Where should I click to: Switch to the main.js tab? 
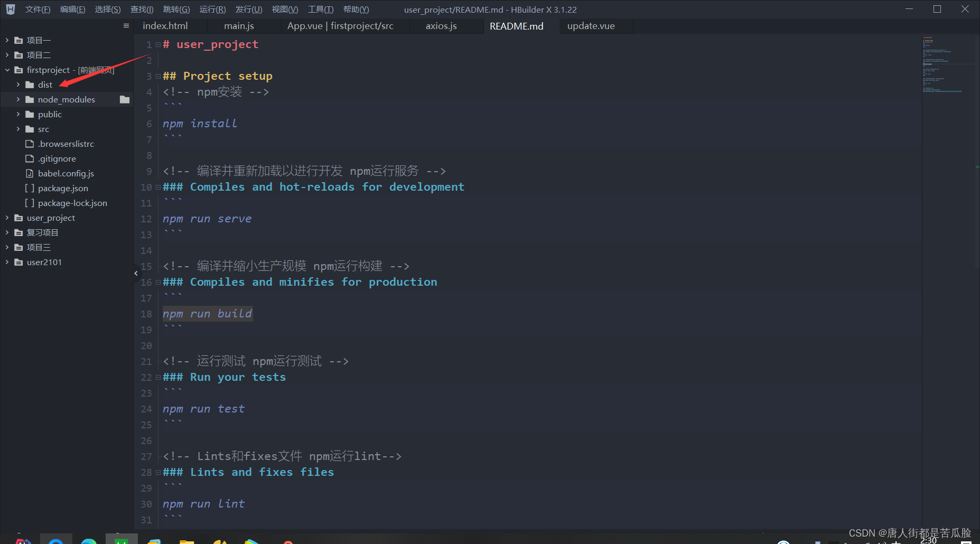[239, 26]
